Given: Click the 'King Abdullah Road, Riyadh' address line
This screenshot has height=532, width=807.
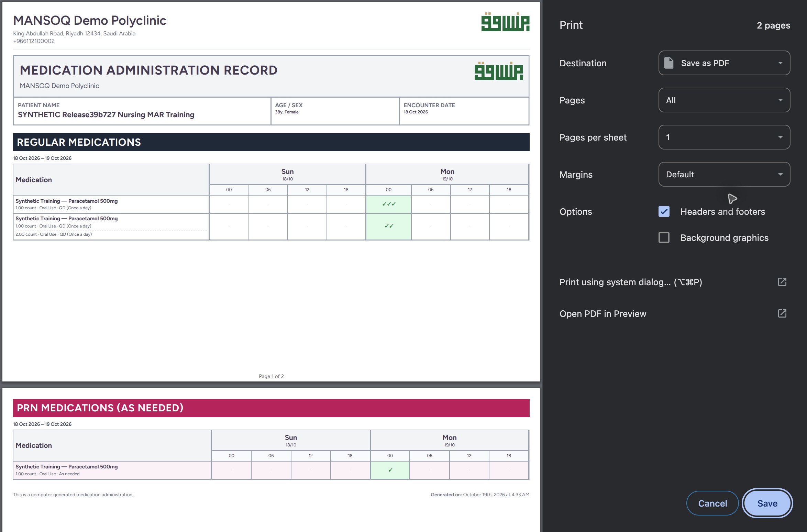Looking at the screenshot, I should (x=74, y=33).
